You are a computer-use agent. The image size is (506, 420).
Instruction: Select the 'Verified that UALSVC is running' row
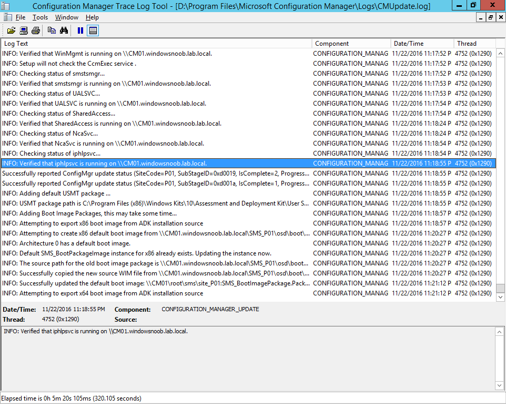point(248,104)
